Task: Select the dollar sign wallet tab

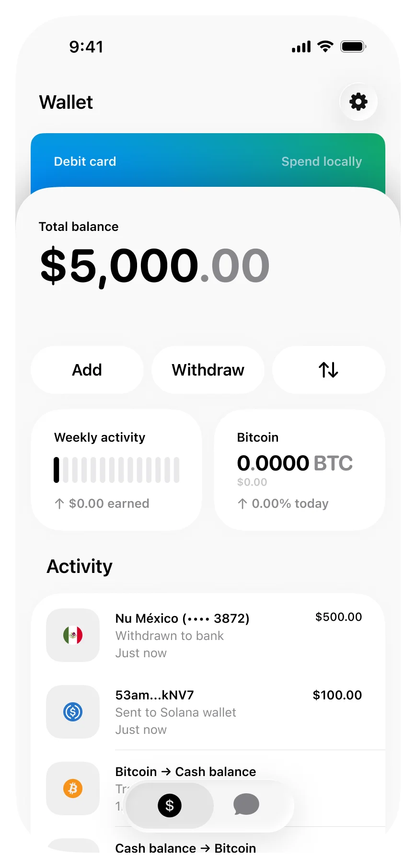Action: coord(170,805)
